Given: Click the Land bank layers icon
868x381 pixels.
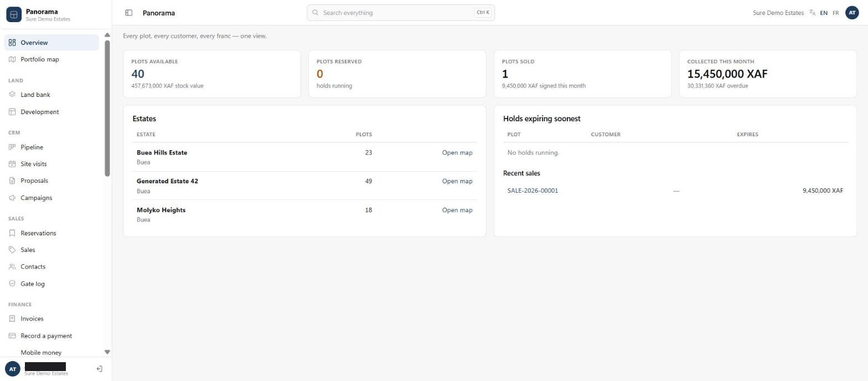Looking at the screenshot, I should [12, 95].
